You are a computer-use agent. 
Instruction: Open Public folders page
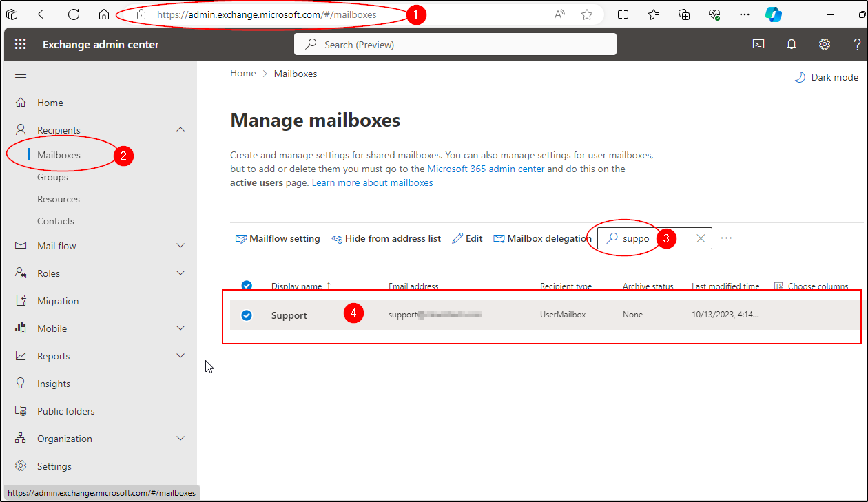coord(66,411)
